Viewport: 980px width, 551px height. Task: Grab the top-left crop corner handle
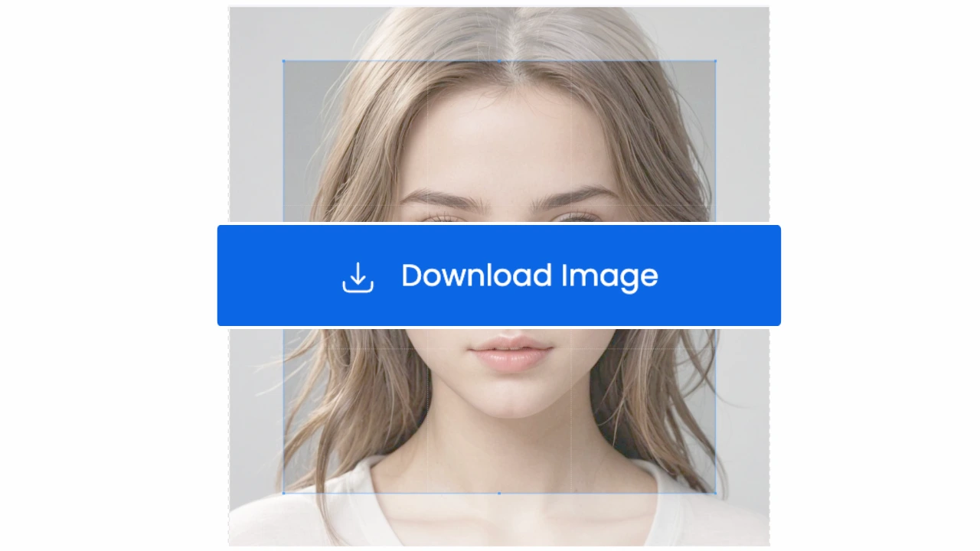click(283, 61)
